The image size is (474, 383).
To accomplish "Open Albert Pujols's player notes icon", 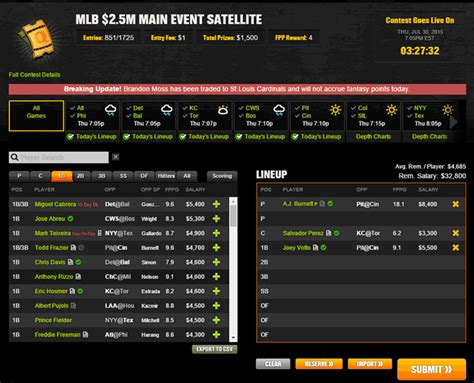I will click(x=73, y=306).
